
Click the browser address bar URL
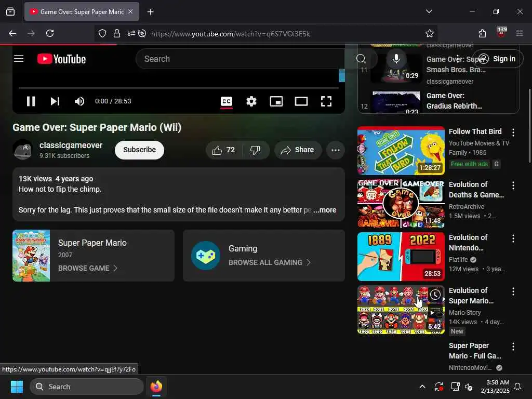coord(231,34)
